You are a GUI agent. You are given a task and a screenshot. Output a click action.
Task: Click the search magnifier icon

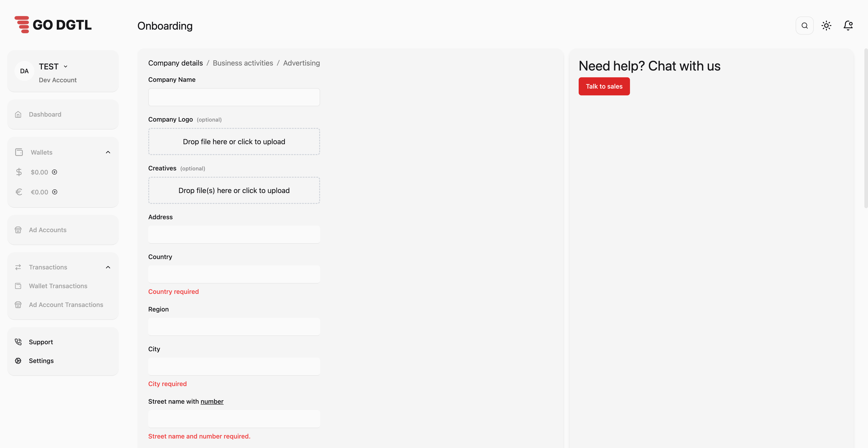(x=804, y=26)
